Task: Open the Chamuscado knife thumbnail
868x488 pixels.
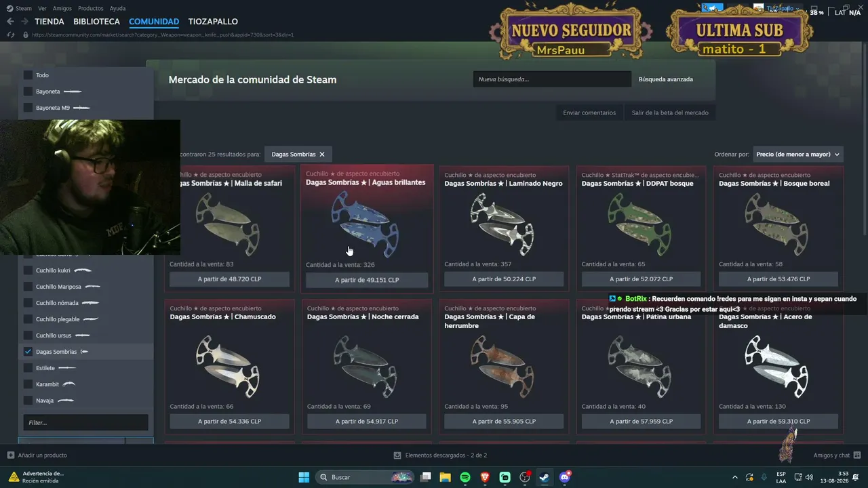Action: click(228, 366)
